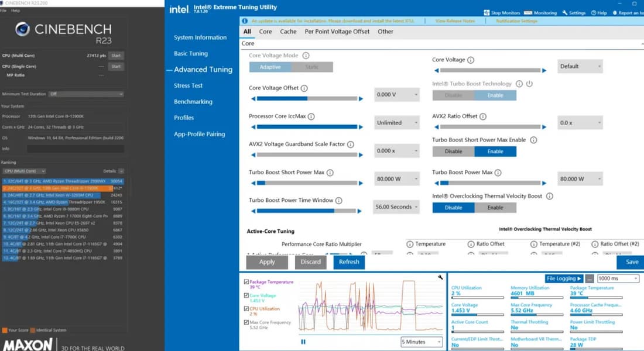Open Cinebench CPU (Multi Core) ranking dropdown

pyautogui.click(x=24, y=171)
